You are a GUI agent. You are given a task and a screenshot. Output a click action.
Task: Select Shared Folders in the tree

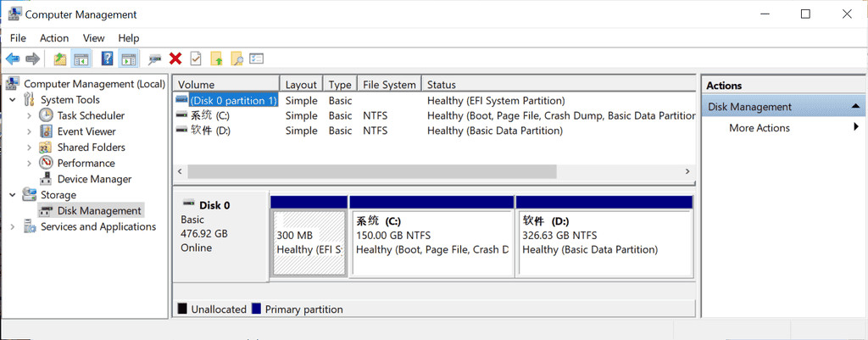pyautogui.click(x=91, y=148)
